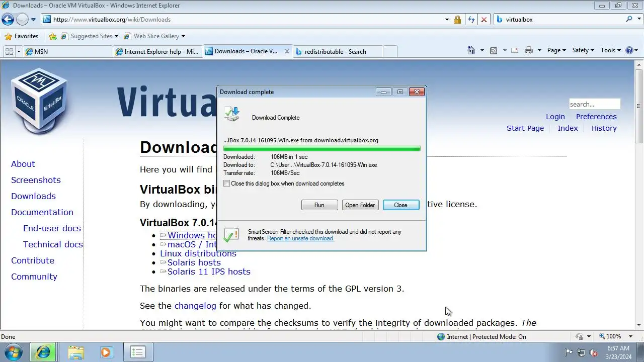Open Web Slice Gallery dropdown
Screen dimensions: 644x362
point(154,36)
